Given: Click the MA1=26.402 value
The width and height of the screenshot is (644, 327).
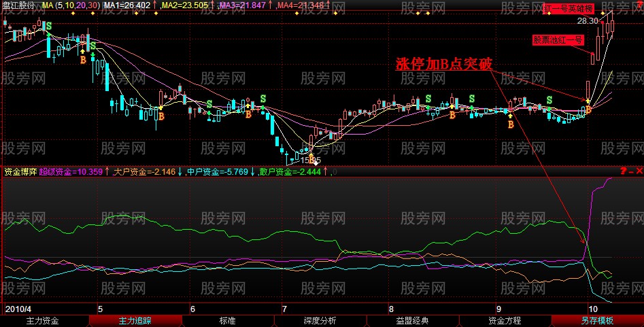Looking at the screenshot, I should tap(126, 5).
